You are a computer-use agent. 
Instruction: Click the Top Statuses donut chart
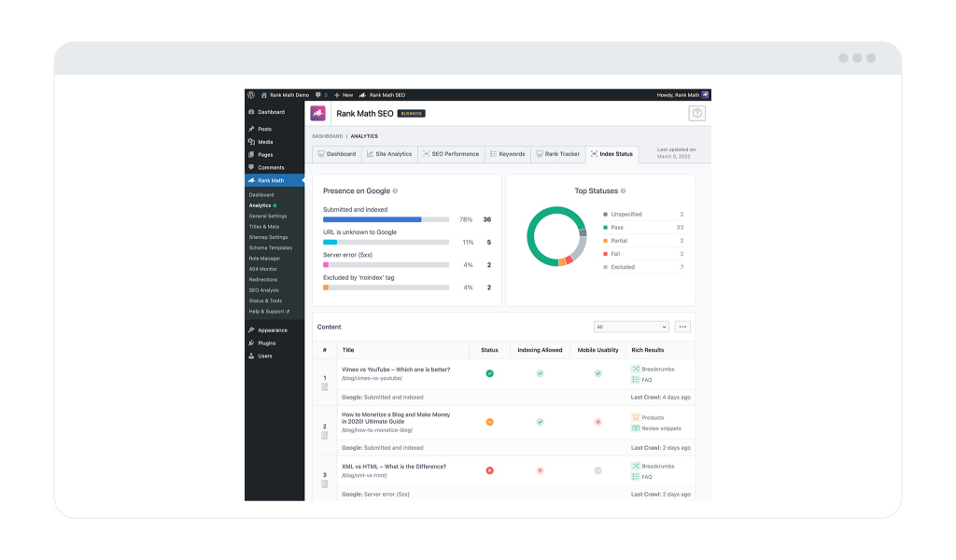(556, 236)
